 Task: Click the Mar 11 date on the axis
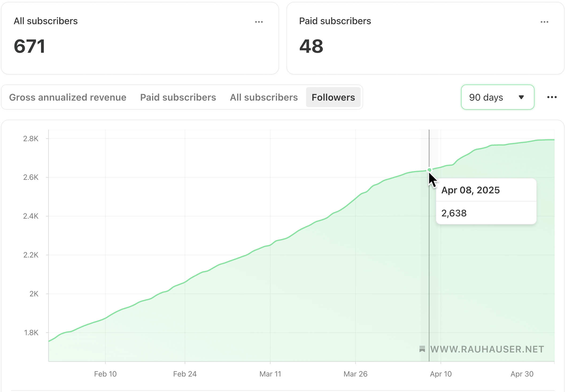(x=270, y=374)
